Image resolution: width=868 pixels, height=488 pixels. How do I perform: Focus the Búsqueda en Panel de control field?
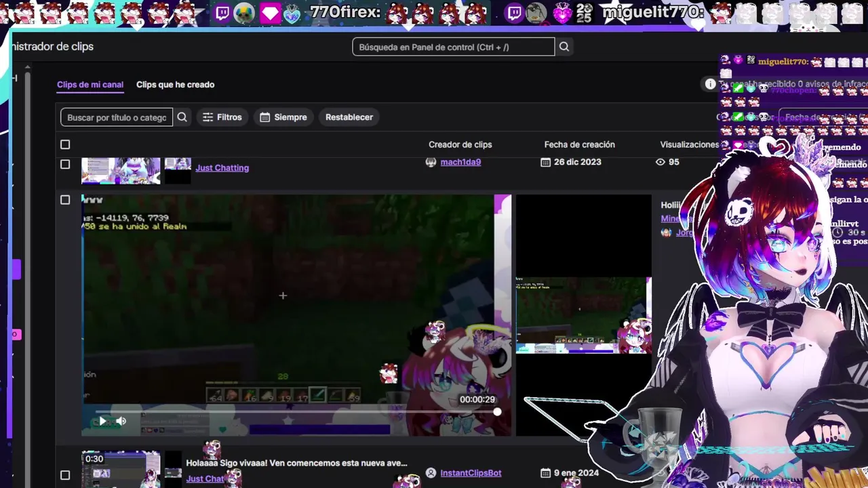pyautogui.click(x=453, y=47)
